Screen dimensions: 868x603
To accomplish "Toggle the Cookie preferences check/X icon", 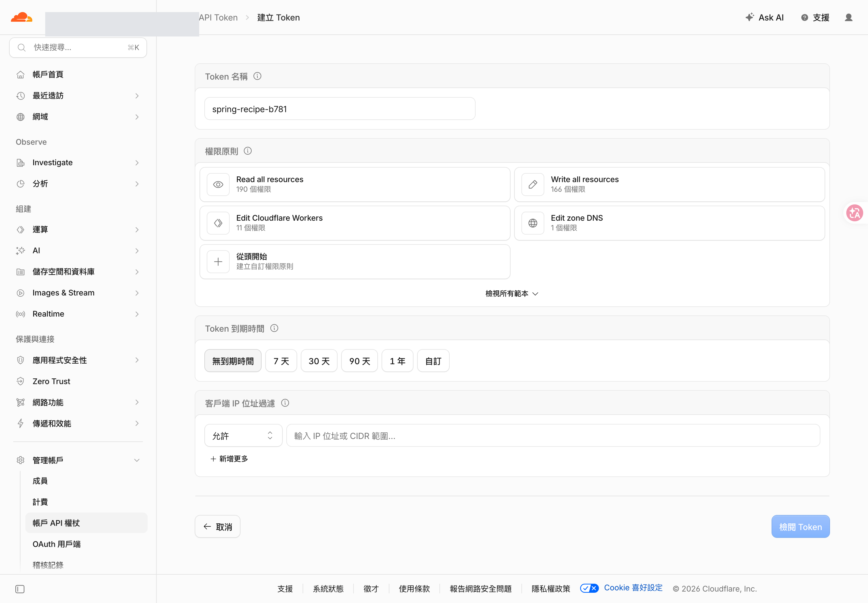I will pos(589,588).
